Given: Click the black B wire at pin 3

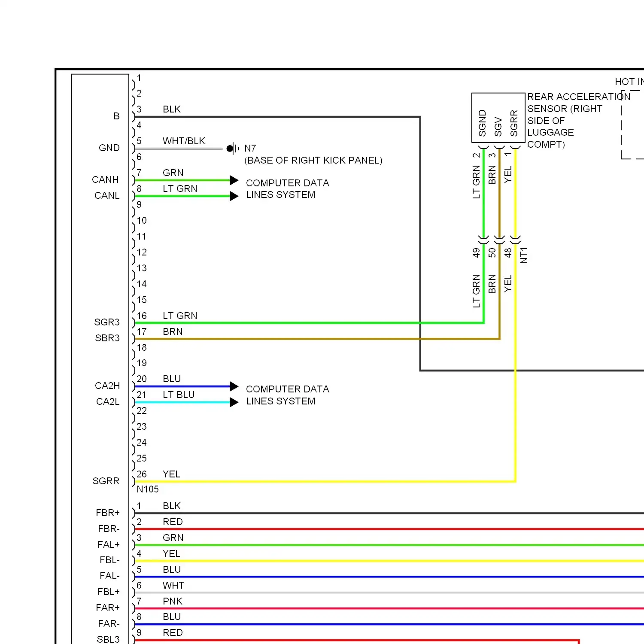Looking at the screenshot, I should pos(277,117).
